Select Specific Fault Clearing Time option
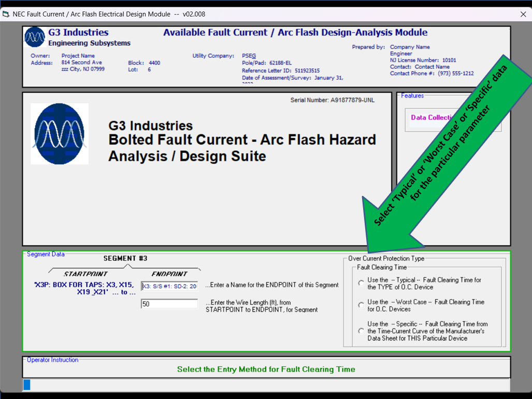 point(361,331)
